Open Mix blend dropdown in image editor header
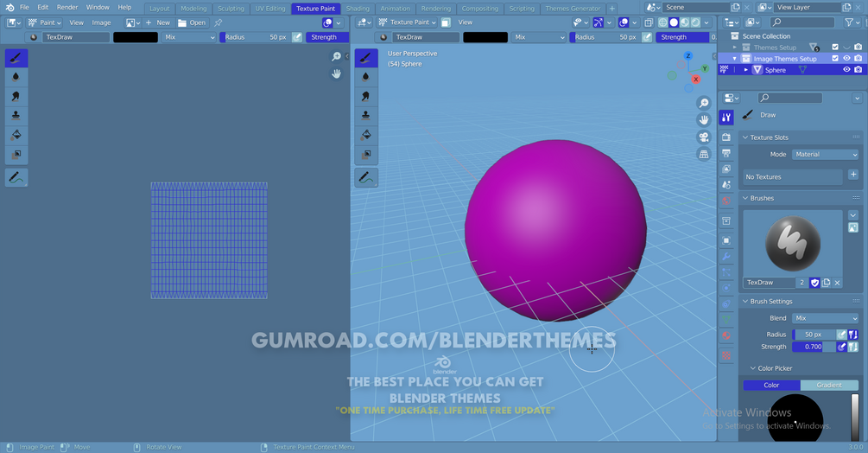Viewport: 868px width, 453px height. pyautogui.click(x=189, y=37)
